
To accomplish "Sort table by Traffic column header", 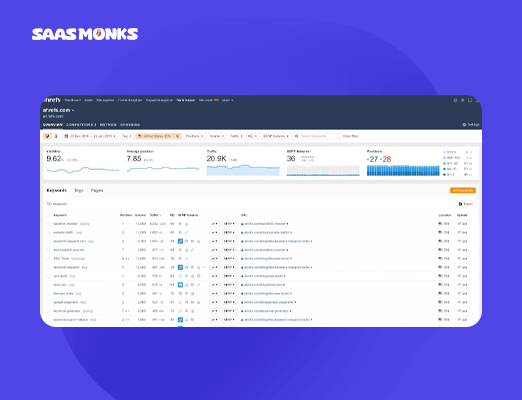I will point(155,215).
